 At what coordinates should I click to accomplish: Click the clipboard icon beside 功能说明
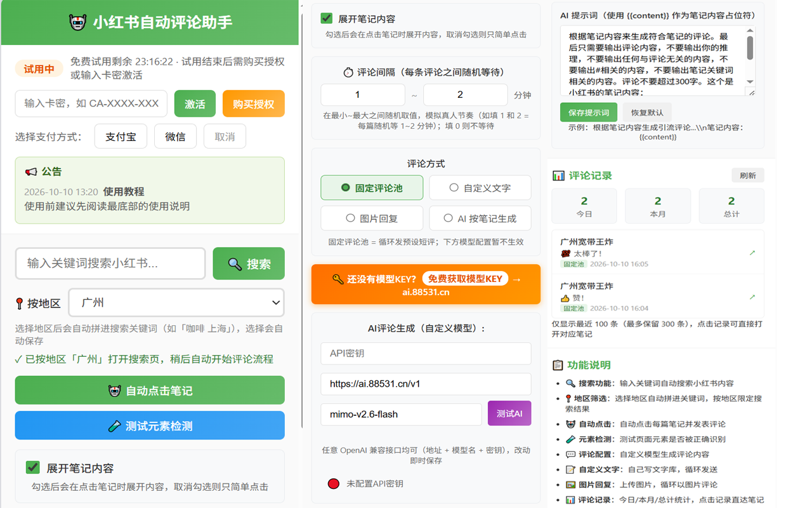click(x=558, y=365)
